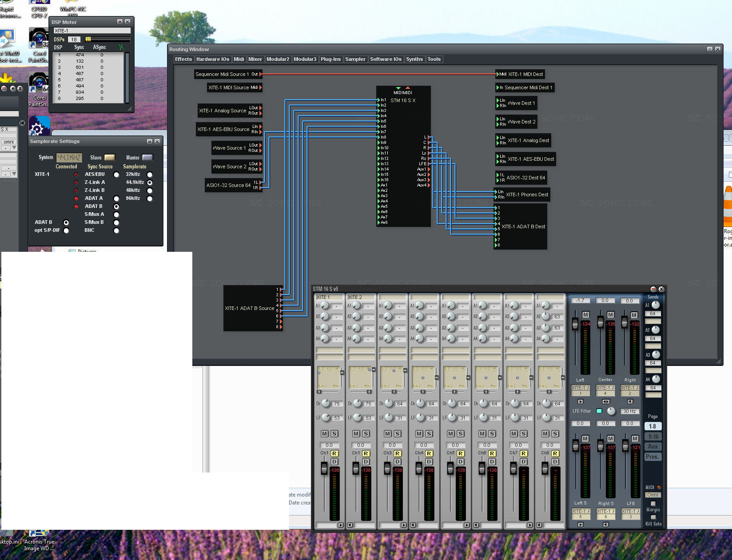Click the double-arrow button below Center output

tap(606, 401)
